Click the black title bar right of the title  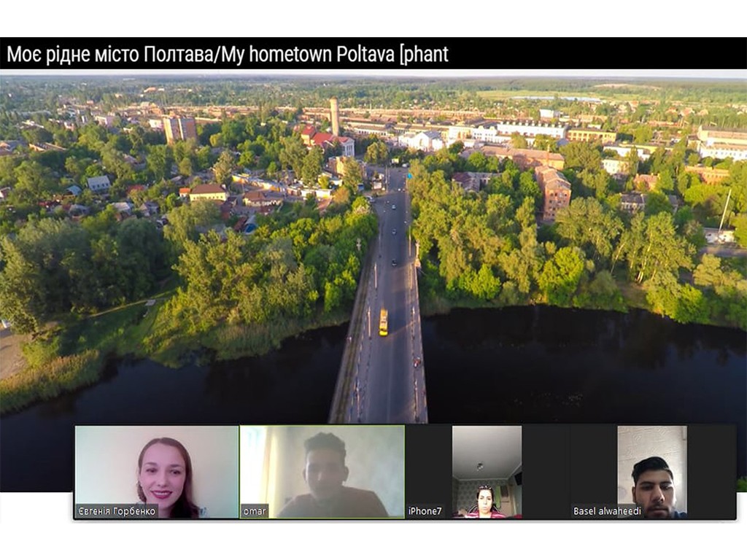click(598, 54)
